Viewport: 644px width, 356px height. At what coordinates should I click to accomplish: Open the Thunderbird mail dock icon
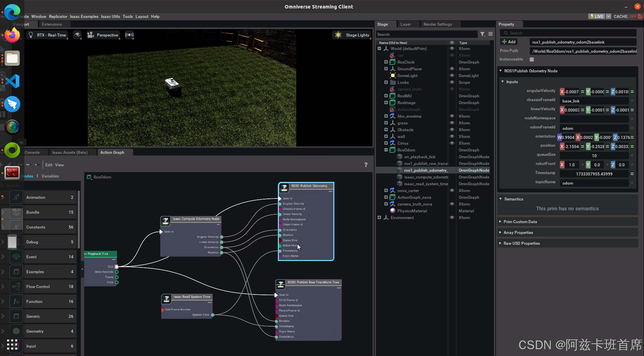12,104
